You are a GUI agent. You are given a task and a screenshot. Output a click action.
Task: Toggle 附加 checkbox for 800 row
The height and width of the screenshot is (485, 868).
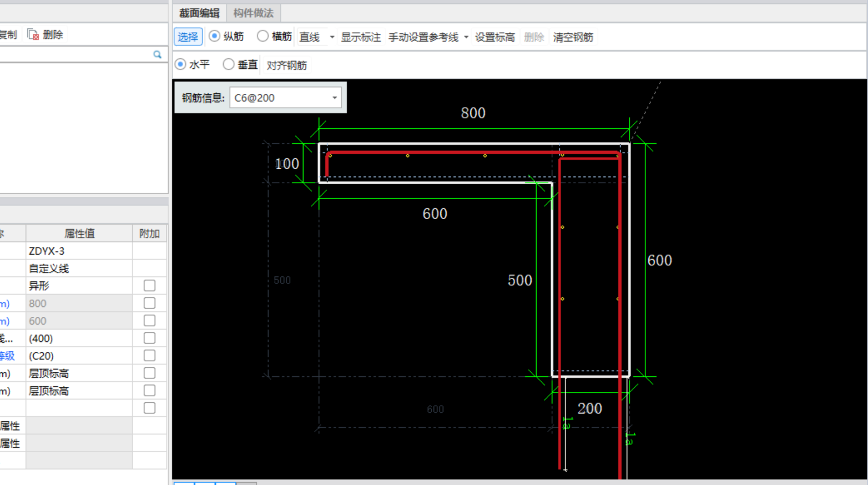(x=149, y=303)
